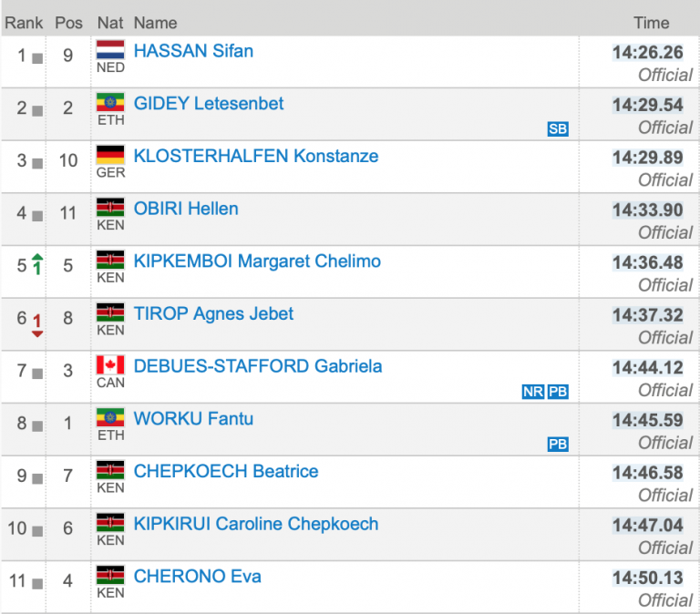Click the red down arrow at rank 6

pos(37,325)
